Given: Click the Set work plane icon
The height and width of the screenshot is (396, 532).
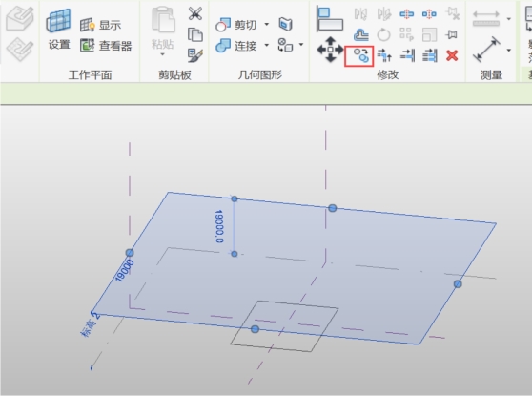Looking at the screenshot, I should point(59,30).
